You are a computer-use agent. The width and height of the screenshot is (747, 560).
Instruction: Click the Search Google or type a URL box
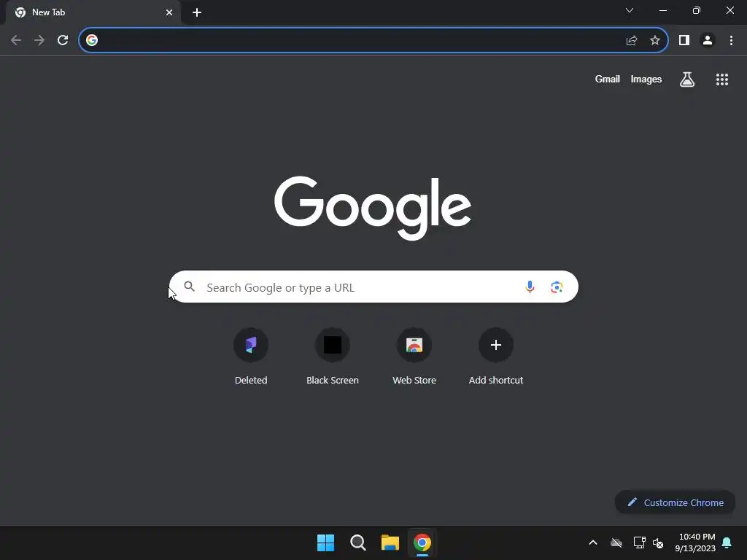(x=373, y=287)
